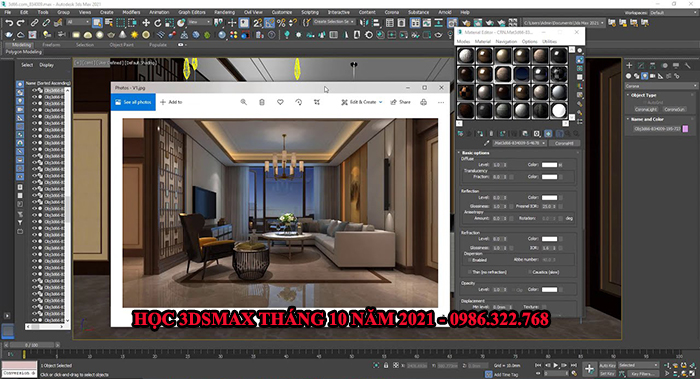Open the Rendering menu
Image resolution: width=700 pixels, height=379 pixels.
pyautogui.click(x=224, y=12)
